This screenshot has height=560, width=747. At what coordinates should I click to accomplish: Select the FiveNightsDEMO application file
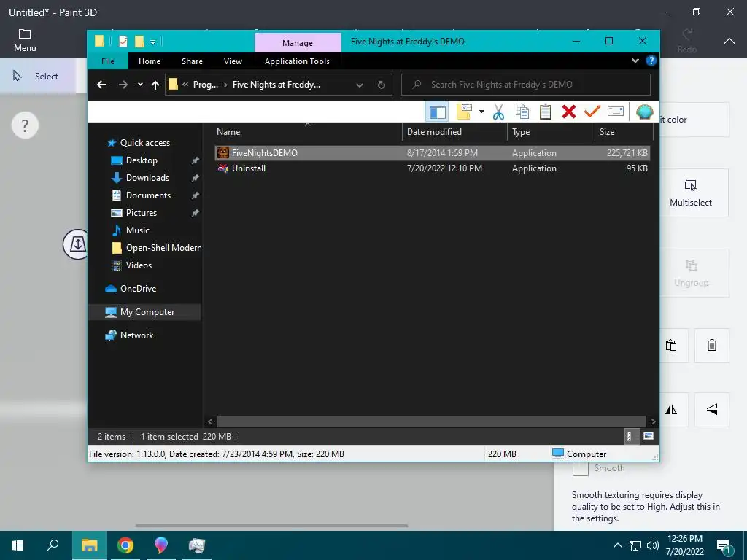[432, 153]
